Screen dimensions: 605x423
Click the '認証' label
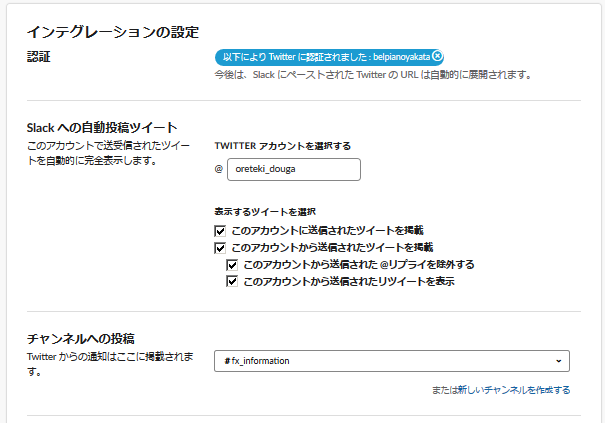coord(39,57)
